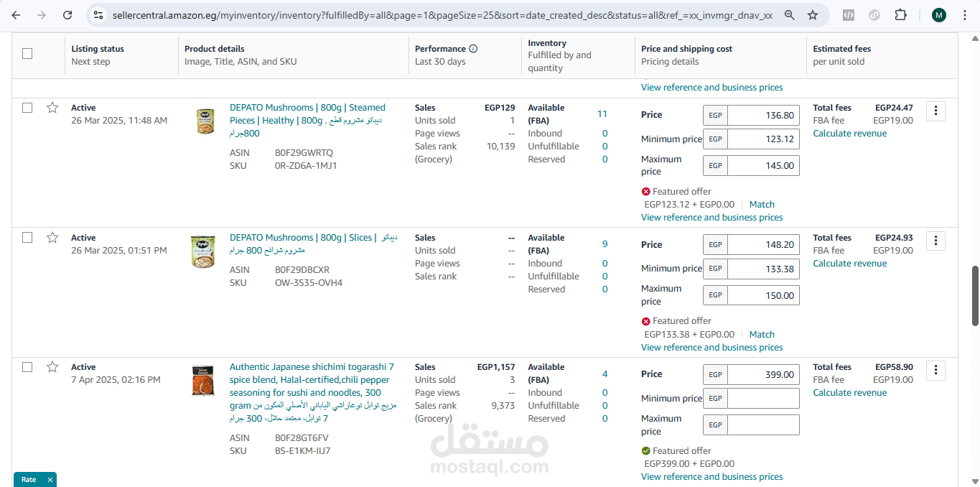Edit Minimum price field showing 123.12
Viewport: 980px width, 487px height.
click(763, 139)
